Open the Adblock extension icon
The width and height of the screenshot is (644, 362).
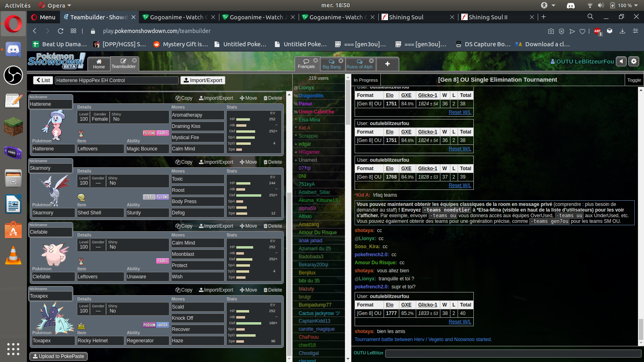tap(598, 31)
